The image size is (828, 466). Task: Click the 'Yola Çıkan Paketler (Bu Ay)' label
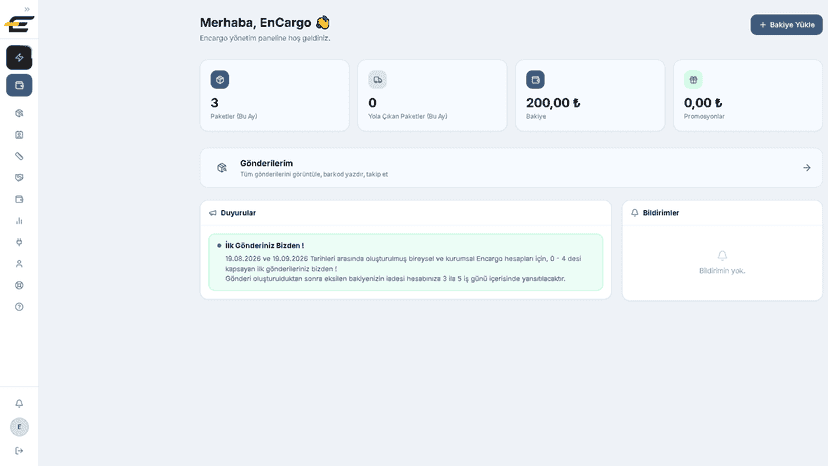pyautogui.click(x=407, y=116)
